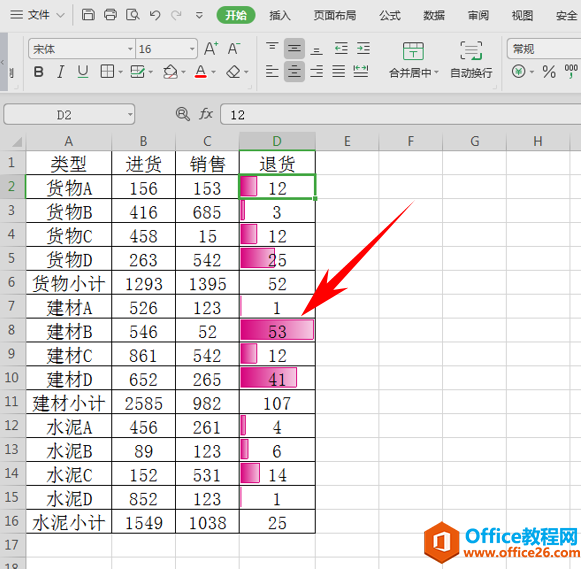Image resolution: width=587 pixels, height=570 pixels.
Task: Click the cell styles table-brush icon
Action: pos(137,71)
